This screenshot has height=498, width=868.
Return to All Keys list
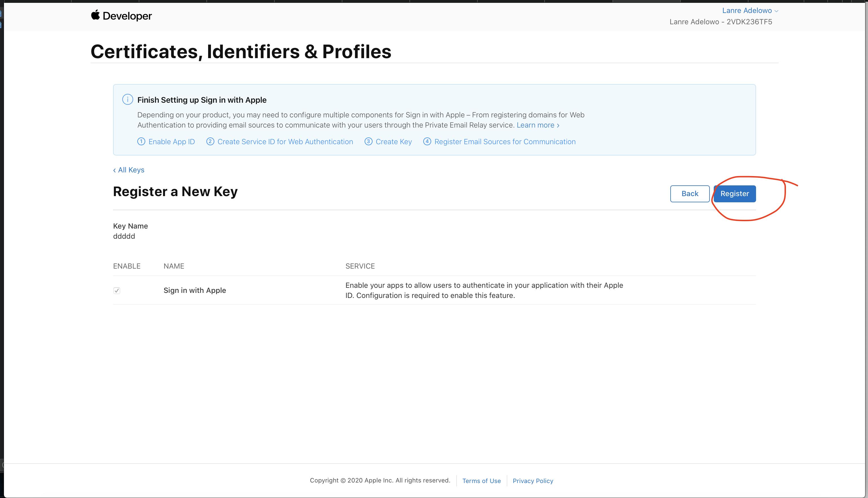(129, 170)
